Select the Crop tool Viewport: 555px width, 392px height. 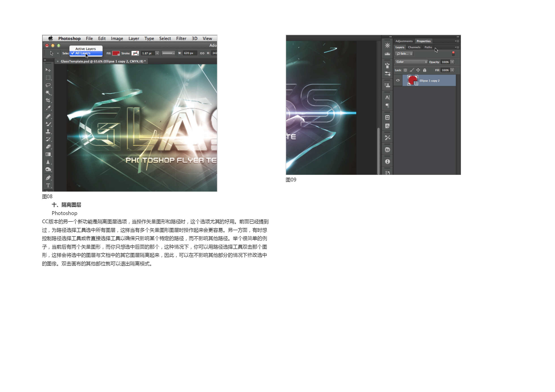[x=48, y=100]
